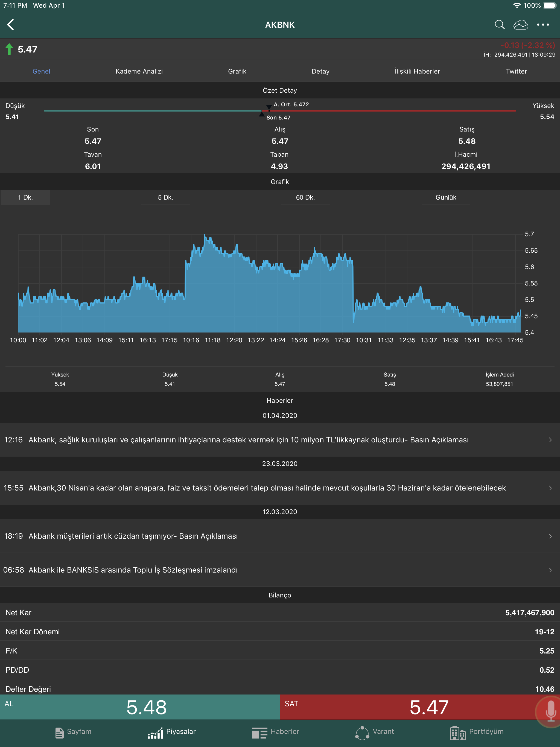Viewport: 560px width, 747px height.
Task: Expand the 12:16 Akbank sağlık news item
Action: (x=280, y=440)
